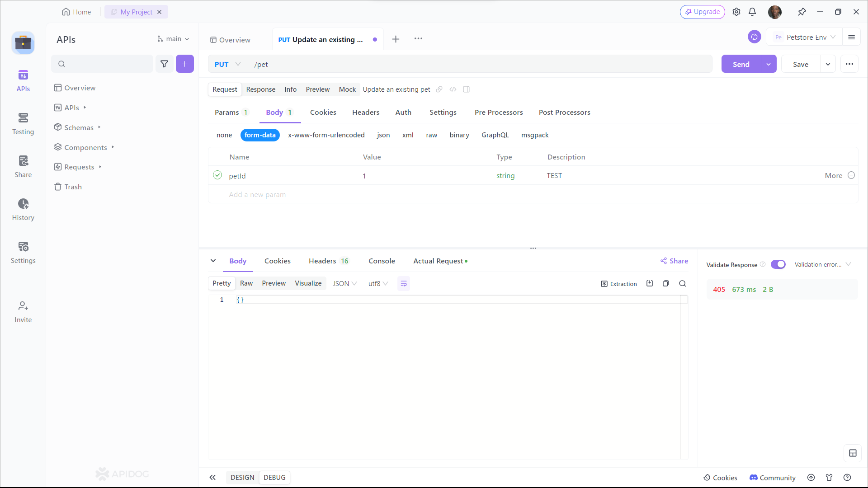868x488 pixels.
Task: Expand the Save button dropdown options
Action: pos(828,64)
